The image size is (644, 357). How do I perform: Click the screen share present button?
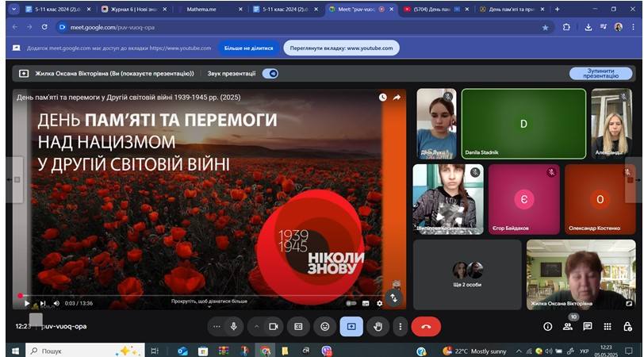point(351,326)
